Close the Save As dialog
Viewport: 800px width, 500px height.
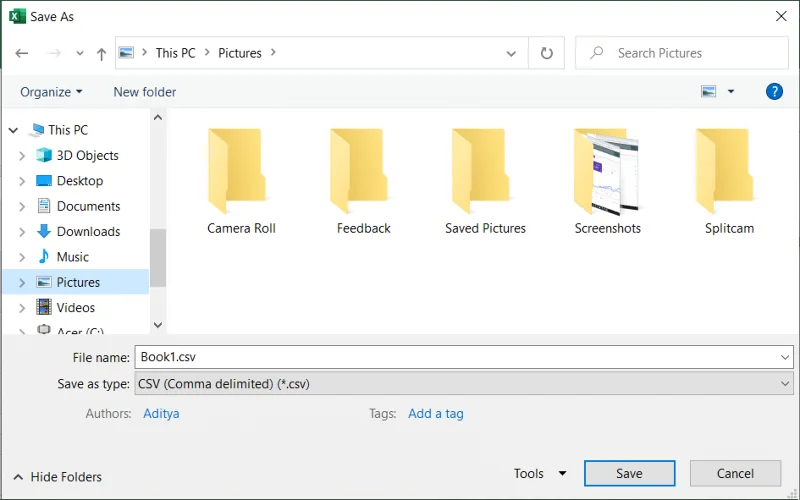[x=781, y=16]
